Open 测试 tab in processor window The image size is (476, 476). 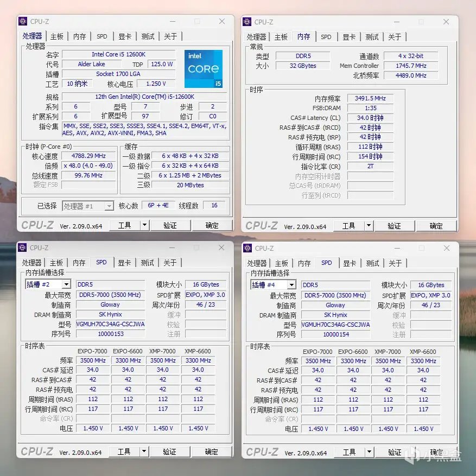[x=148, y=36]
